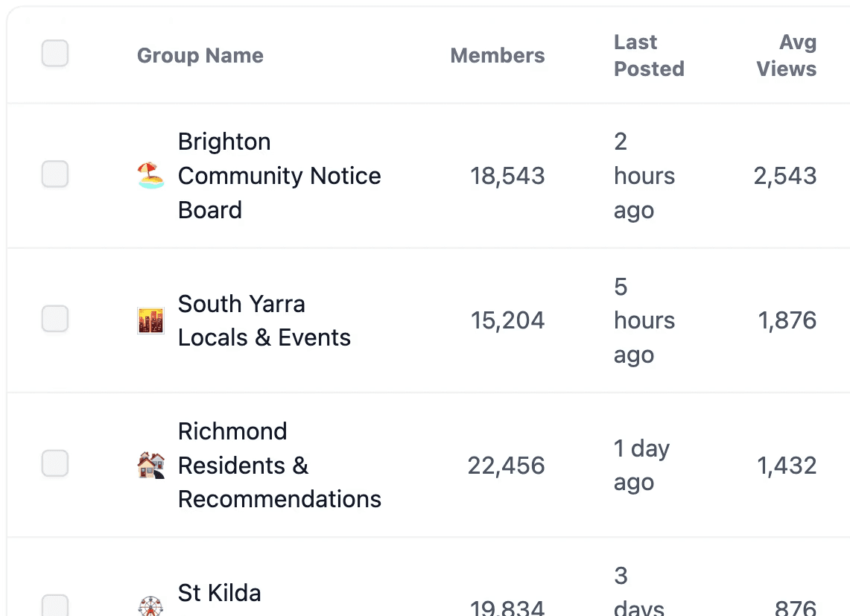Click the 18,543 members count cell
The image size is (850, 616).
(x=507, y=177)
